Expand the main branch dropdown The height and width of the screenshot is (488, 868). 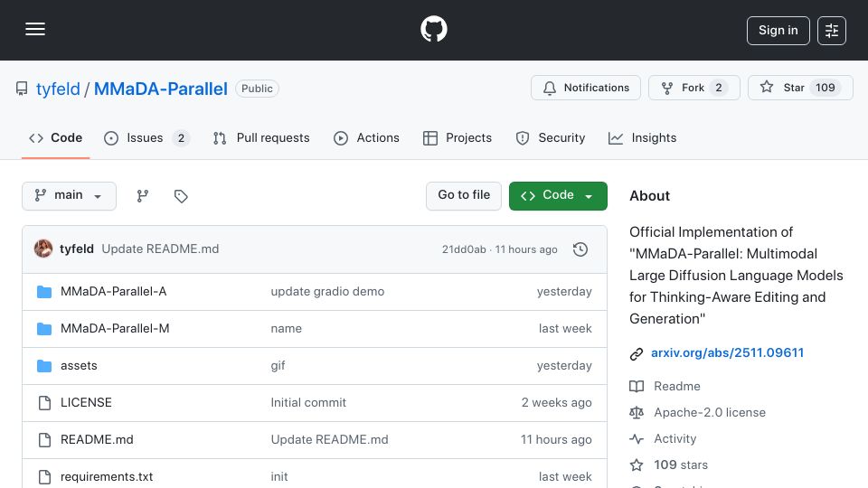pos(70,196)
